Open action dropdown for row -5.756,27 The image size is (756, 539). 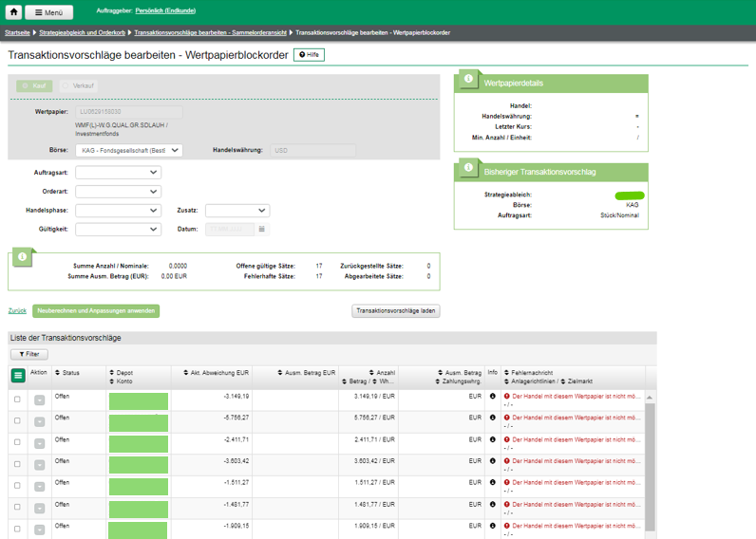[40, 422]
